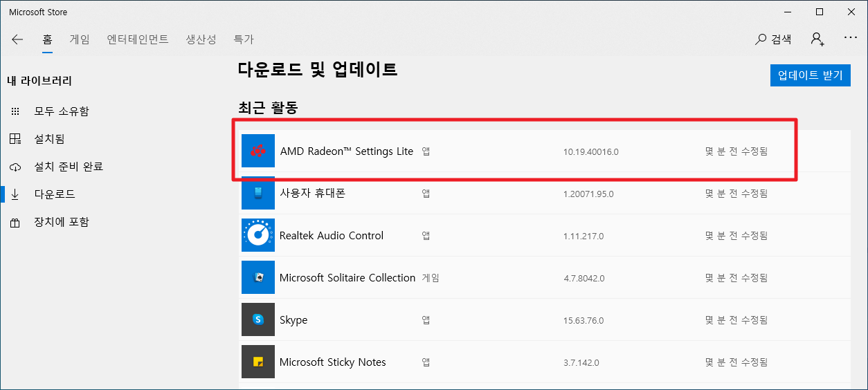This screenshot has width=868, height=390.
Task: Click the AMD Radeon Settings Lite icon
Action: (258, 151)
